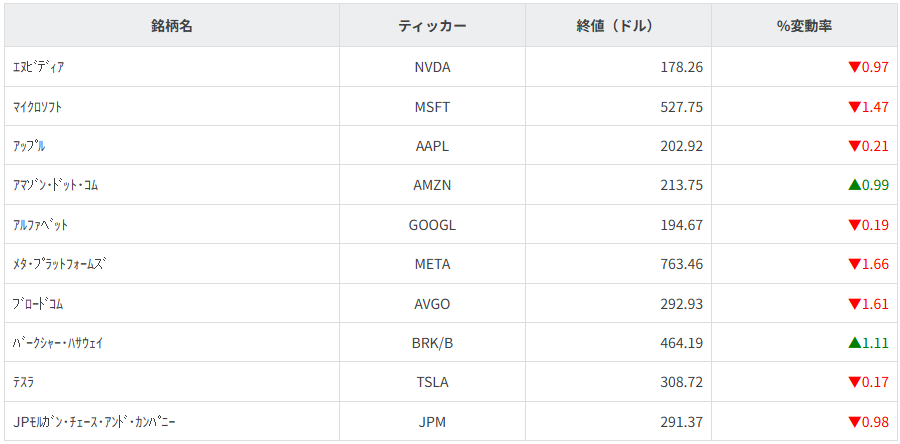This screenshot has width=900, height=444.
Task: Click the AAPL ticker cell
Action: pos(432,146)
